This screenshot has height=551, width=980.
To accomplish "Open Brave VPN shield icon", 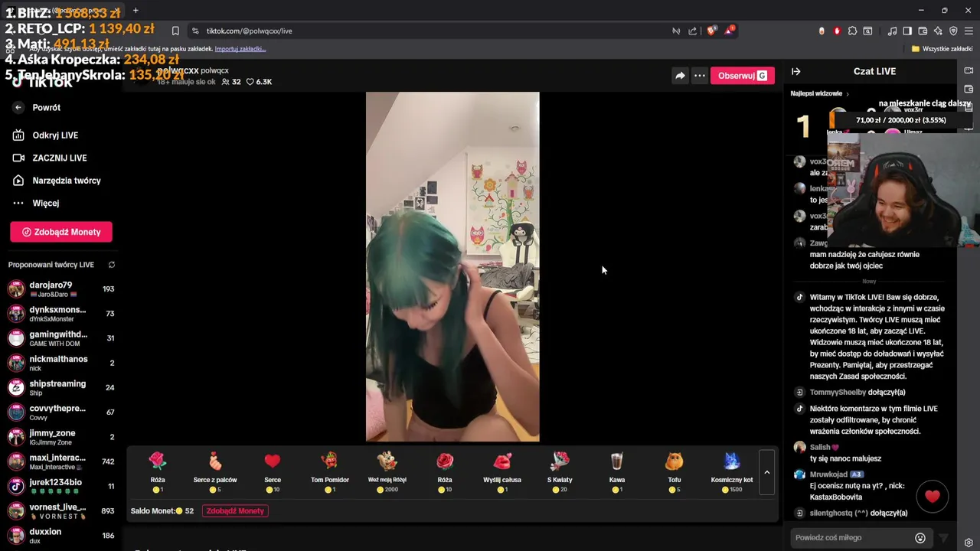I will (x=953, y=31).
